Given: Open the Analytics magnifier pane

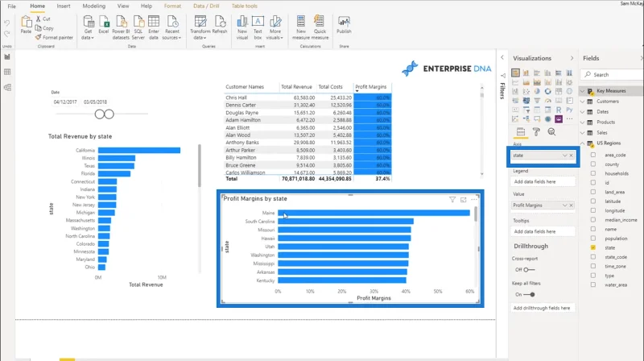Looking at the screenshot, I should [x=551, y=131].
